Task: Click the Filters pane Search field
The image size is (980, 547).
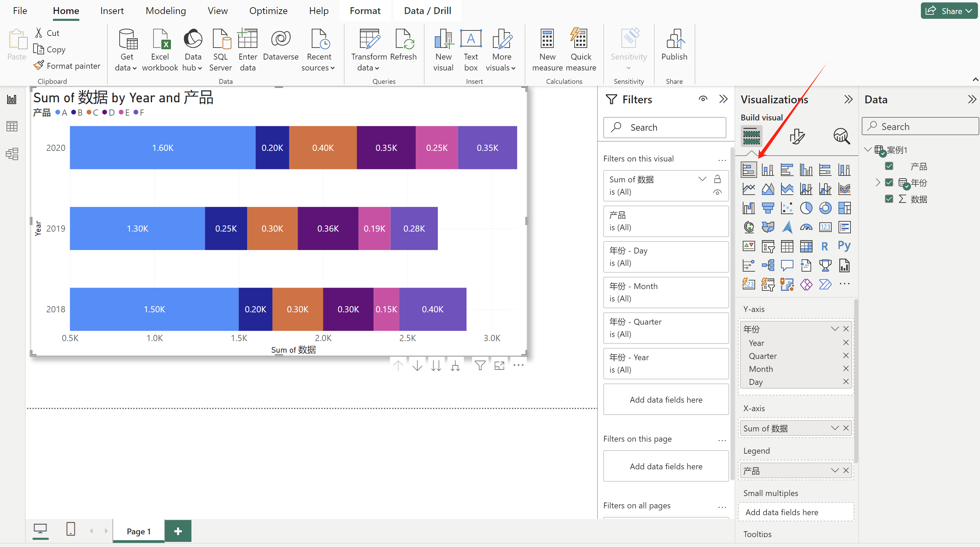Action: [x=664, y=127]
